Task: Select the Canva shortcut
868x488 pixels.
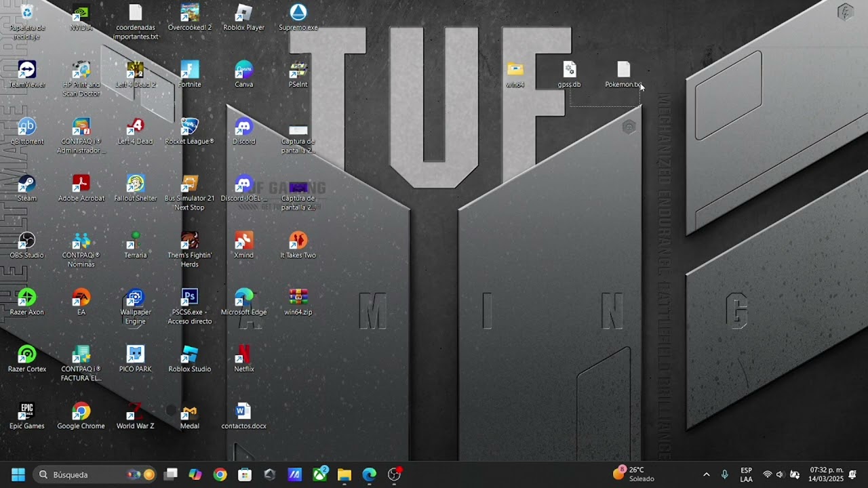Action: tap(244, 75)
